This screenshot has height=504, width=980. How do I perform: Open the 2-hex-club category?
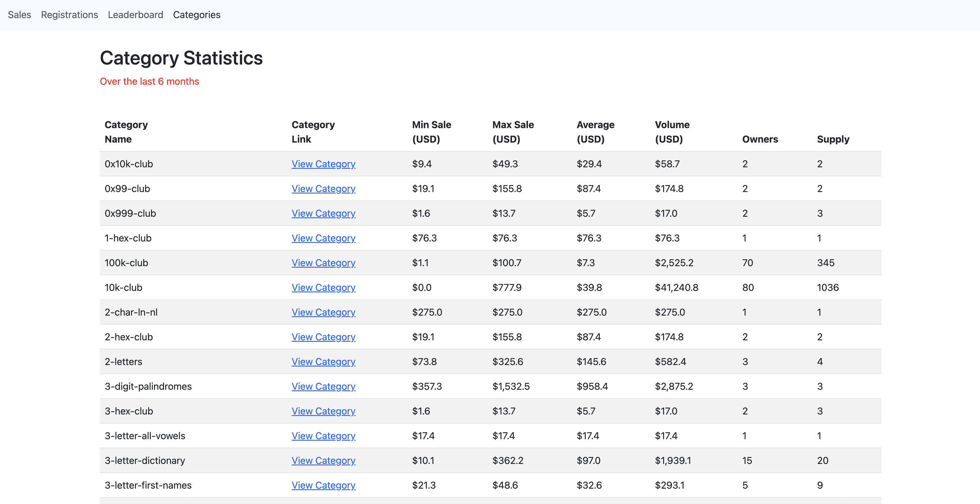[x=323, y=337]
